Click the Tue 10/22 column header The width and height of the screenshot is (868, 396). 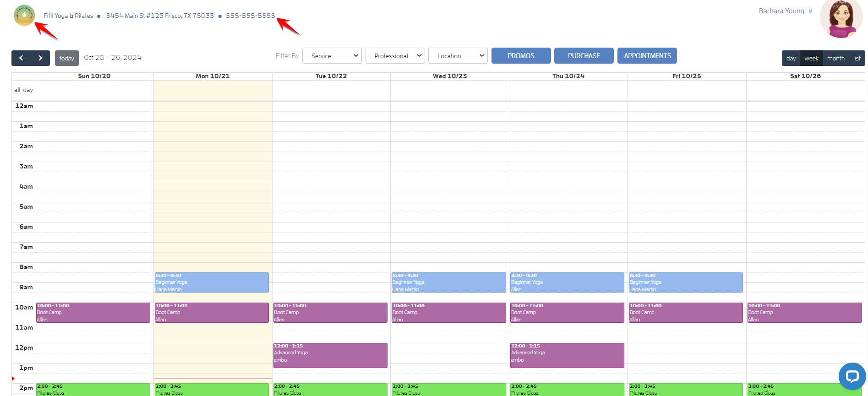point(331,76)
